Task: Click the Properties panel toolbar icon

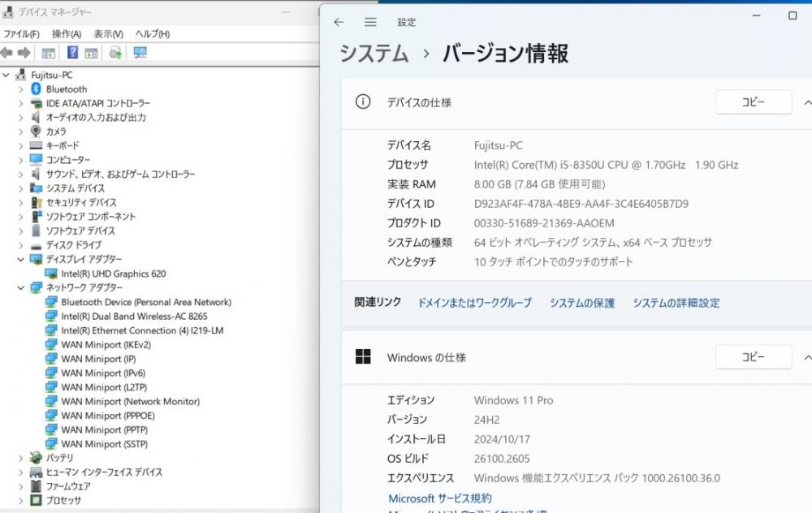Action: (91, 53)
